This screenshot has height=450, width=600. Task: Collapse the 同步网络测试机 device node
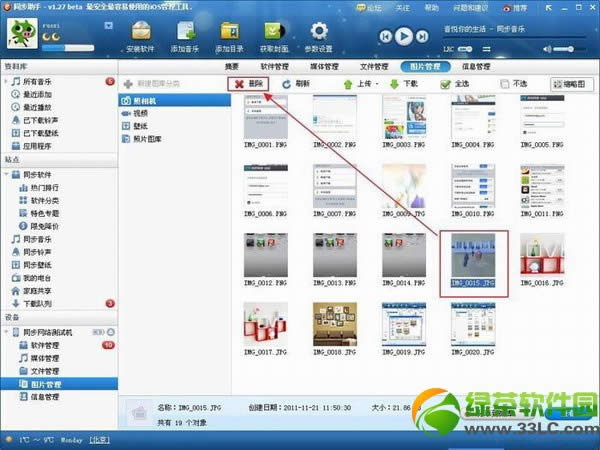pos(6,332)
